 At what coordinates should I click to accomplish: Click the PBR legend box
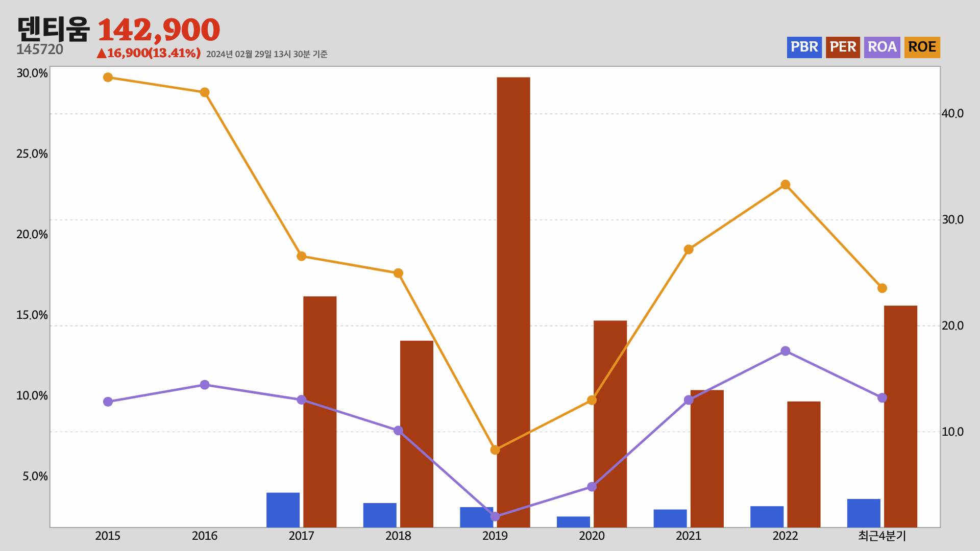pos(804,47)
